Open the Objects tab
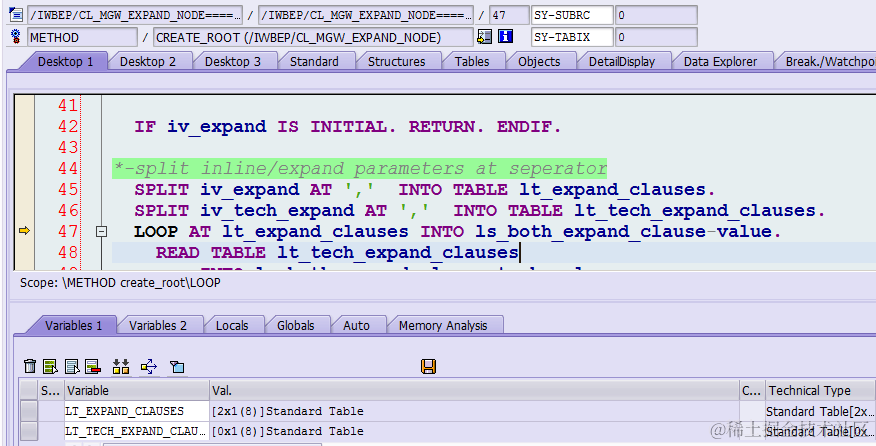This screenshot has height=446, width=876. click(x=539, y=61)
